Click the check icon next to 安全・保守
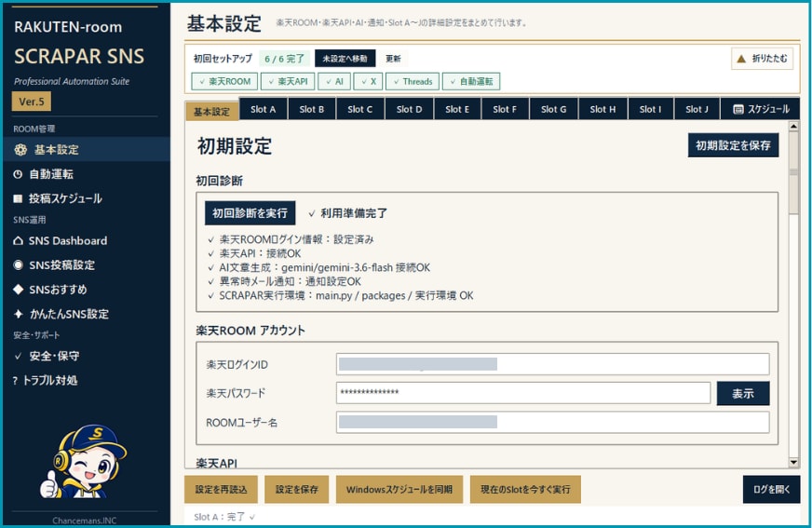Screen dimensions: 812x528 (18, 356)
